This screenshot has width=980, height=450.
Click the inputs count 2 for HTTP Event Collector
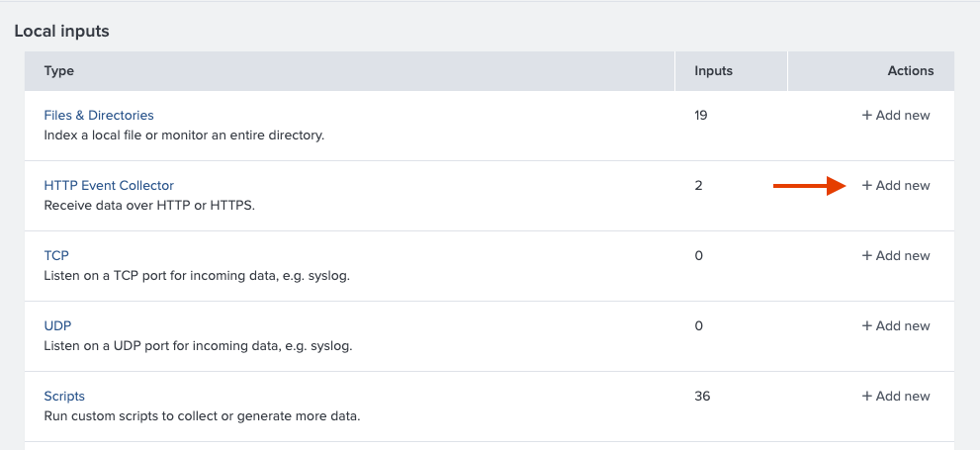[698, 186]
